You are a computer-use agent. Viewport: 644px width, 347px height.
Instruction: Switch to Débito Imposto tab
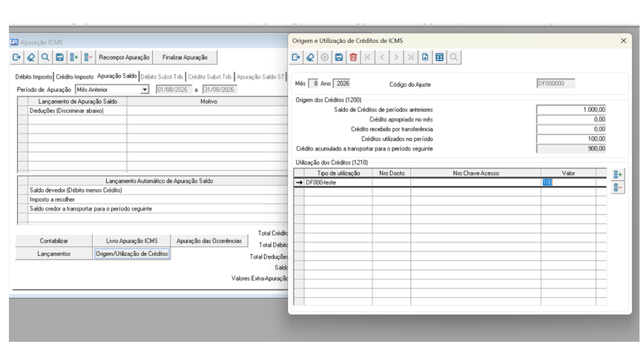(33, 77)
